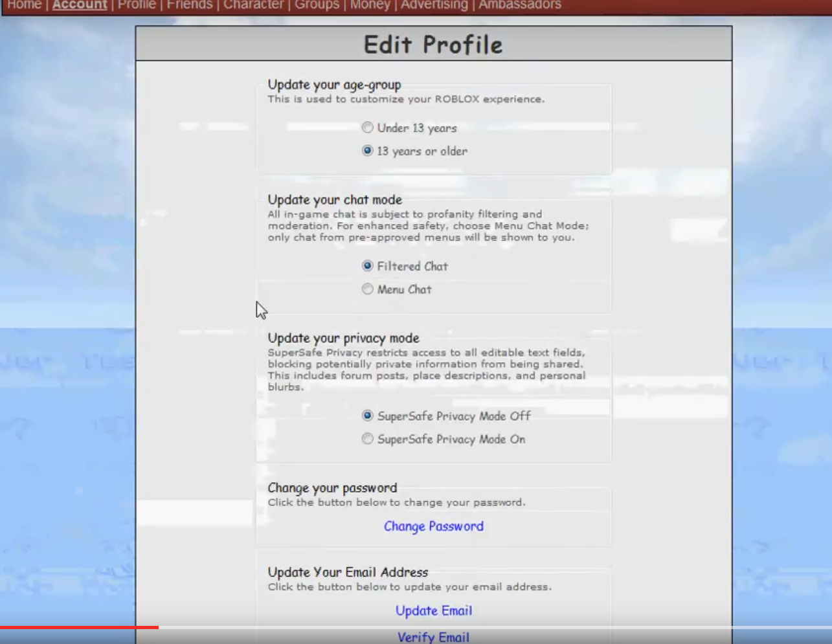This screenshot has width=832, height=644.
Task: Navigate to the Character page
Action: pos(253,5)
